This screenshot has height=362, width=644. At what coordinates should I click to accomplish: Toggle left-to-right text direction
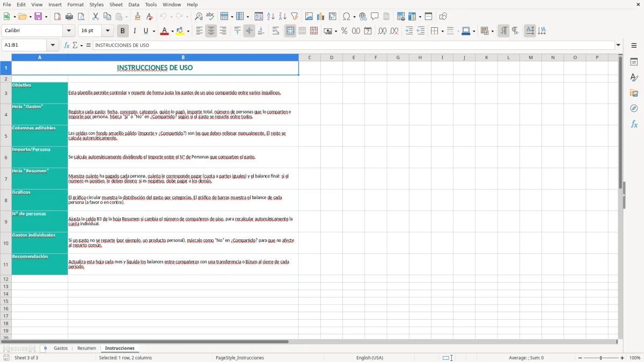point(503,31)
